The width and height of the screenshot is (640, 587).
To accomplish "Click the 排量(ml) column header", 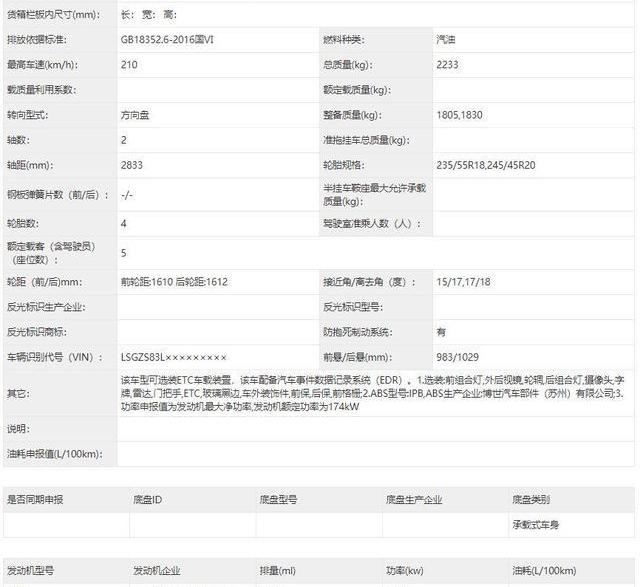I will 278,571.
